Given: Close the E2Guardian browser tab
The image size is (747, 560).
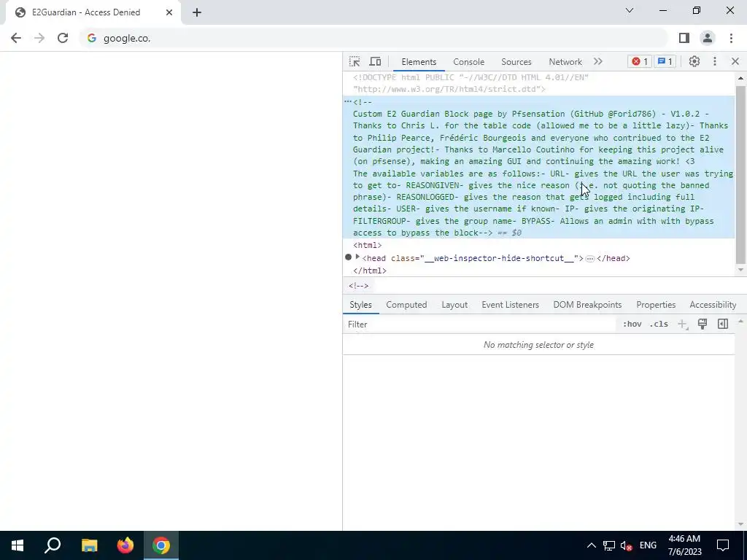Looking at the screenshot, I should point(169,12).
